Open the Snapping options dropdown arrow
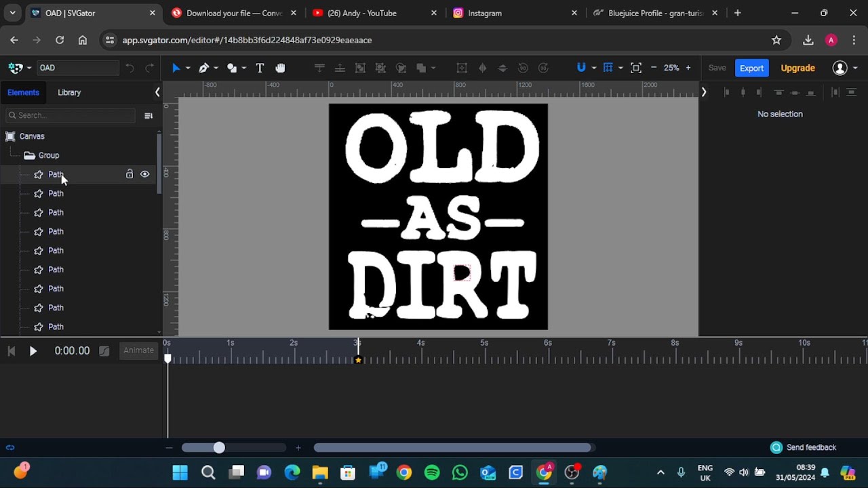Image resolution: width=868 pixels, height=488 pixels. [594, 68]
